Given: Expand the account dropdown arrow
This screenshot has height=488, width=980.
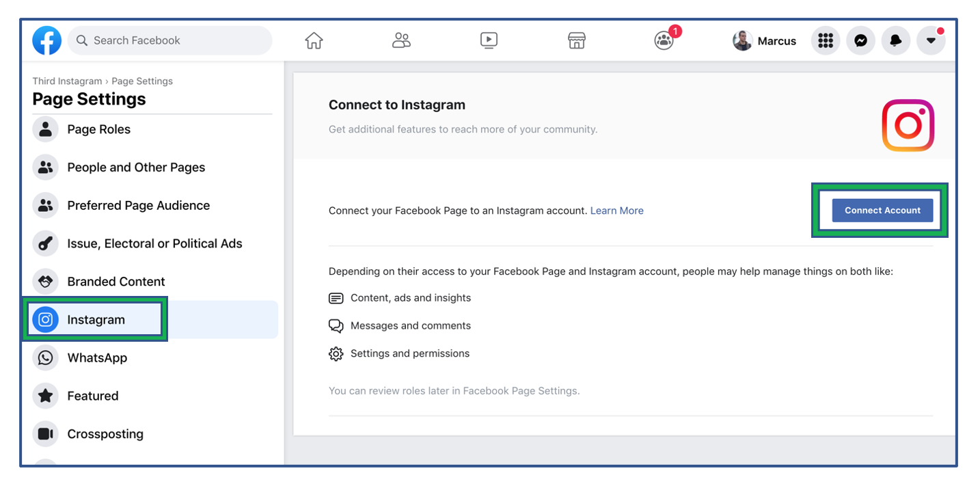Looking at the screenshot, I should click(931, 41).
